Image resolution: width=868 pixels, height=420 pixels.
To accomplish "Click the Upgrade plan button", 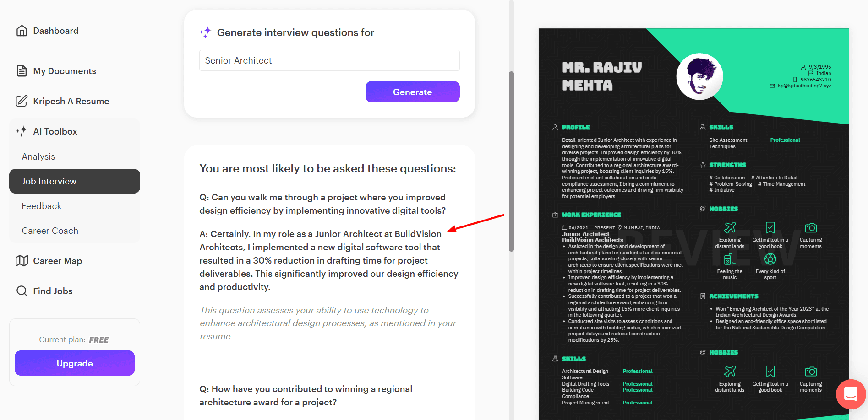I will [x=75, y=363].
